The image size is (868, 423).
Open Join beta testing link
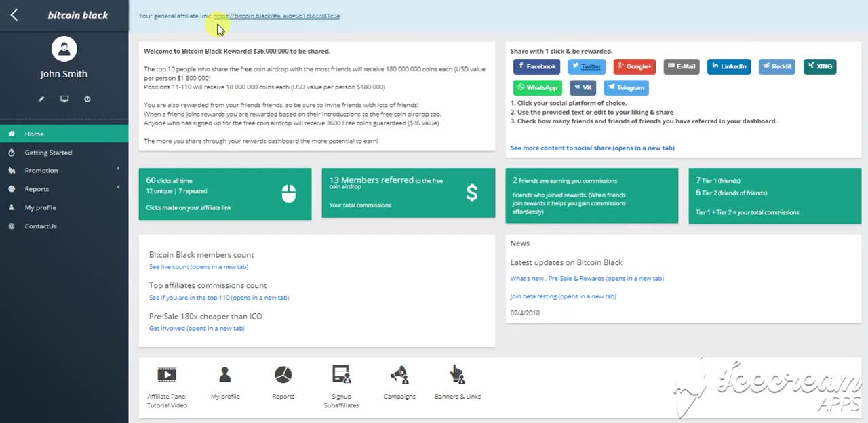[564, 296]
